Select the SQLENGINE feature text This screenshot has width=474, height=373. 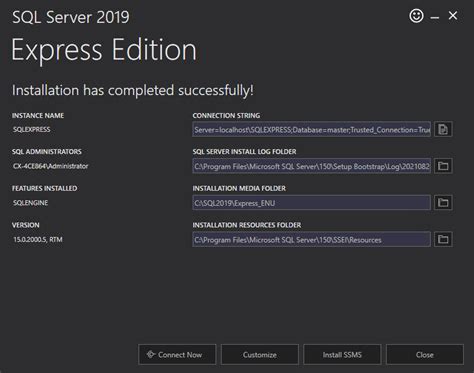tap(30, 203)
